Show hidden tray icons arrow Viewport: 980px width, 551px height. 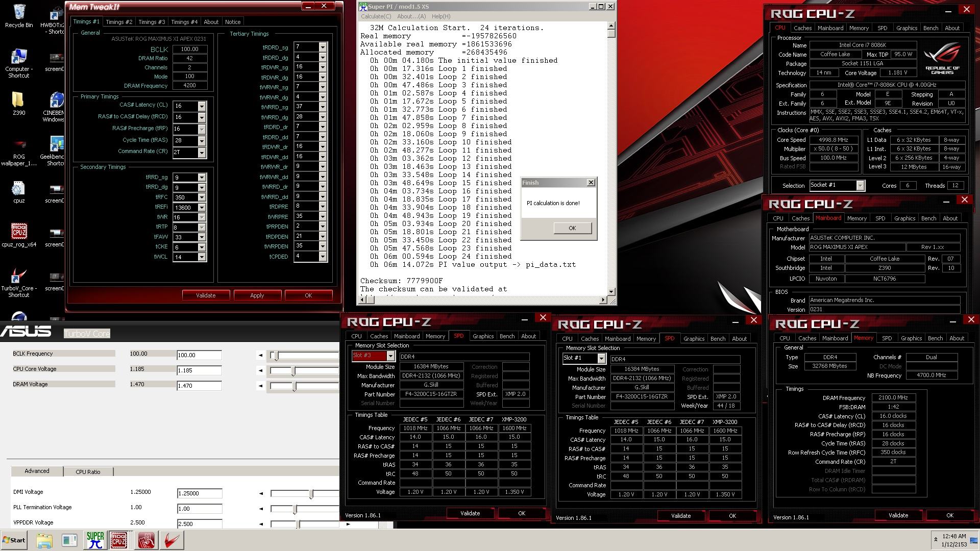[936, 539]
